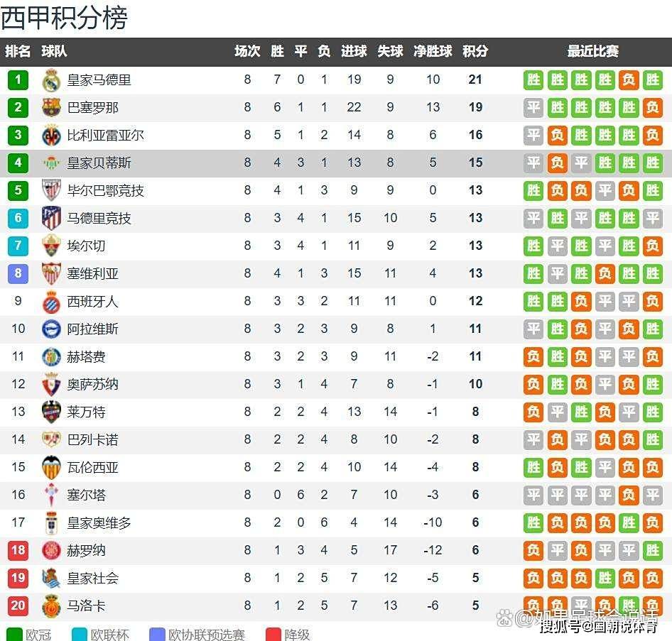Click the rank 1 green badge
672x641 pixels.
coord(18,80)
